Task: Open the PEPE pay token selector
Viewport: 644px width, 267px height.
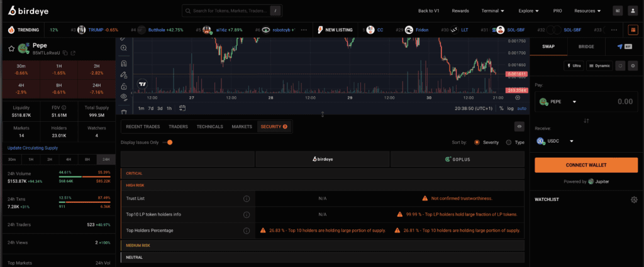Action: click(558, 101)
